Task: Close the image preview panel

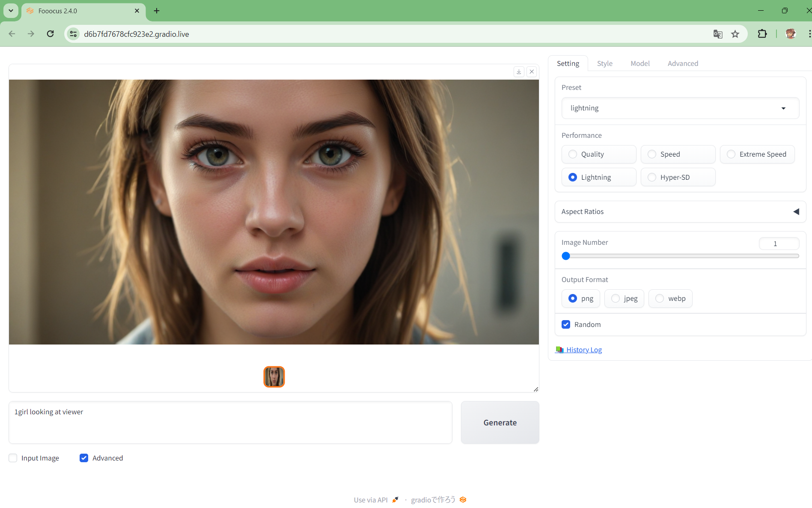Action: coord(532,71)
